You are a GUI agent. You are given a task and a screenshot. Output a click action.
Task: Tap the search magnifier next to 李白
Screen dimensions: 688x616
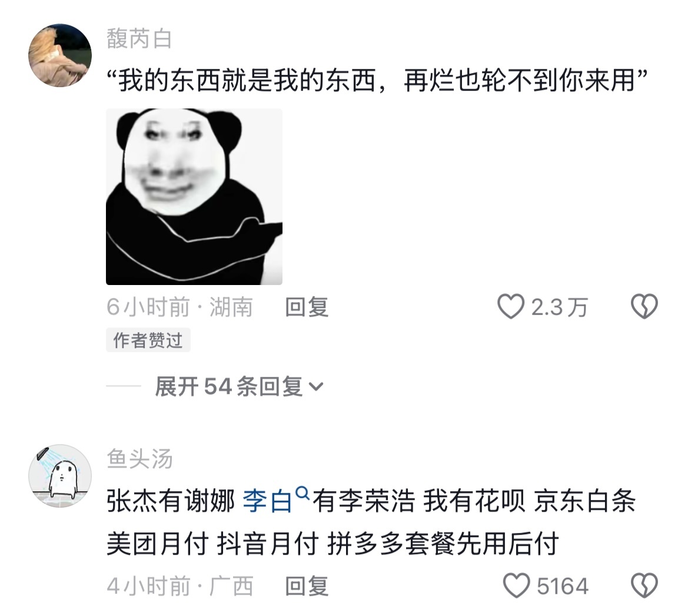pos(303,493)
